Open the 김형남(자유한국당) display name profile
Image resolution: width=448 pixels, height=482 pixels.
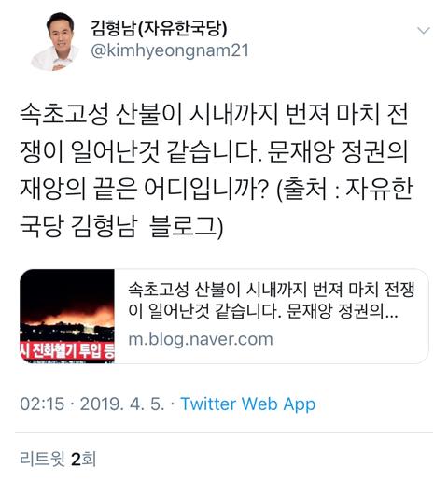click(159, 28)
